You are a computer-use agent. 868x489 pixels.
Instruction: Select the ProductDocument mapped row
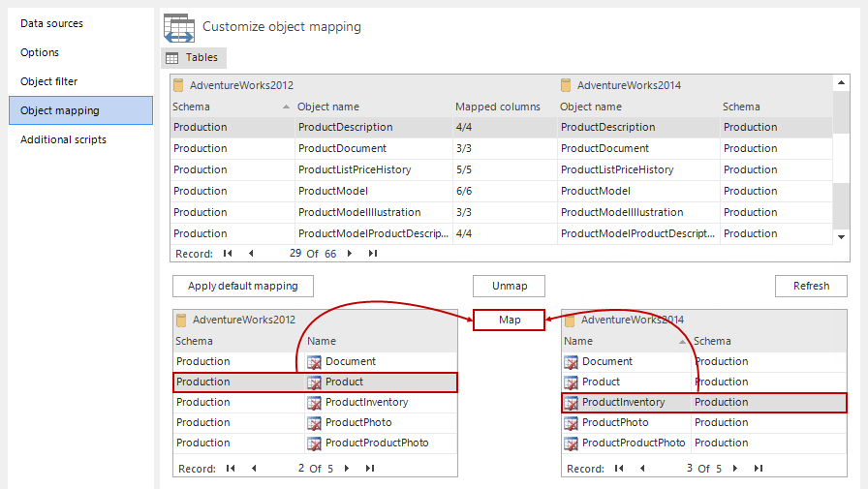pyautogui.click(x=501, y=149)
